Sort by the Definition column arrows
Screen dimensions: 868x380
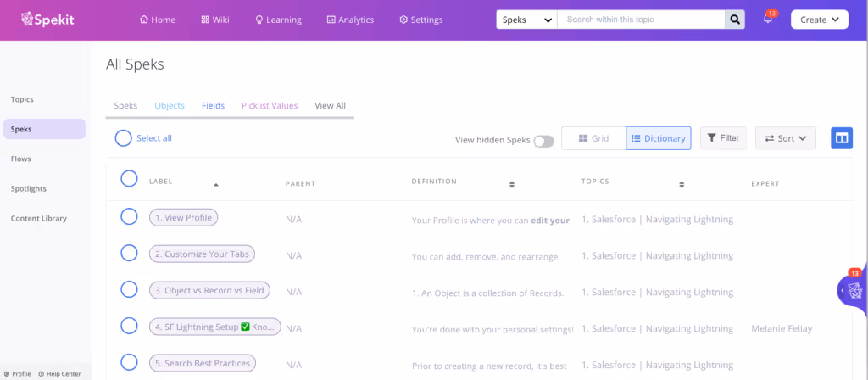512,184
